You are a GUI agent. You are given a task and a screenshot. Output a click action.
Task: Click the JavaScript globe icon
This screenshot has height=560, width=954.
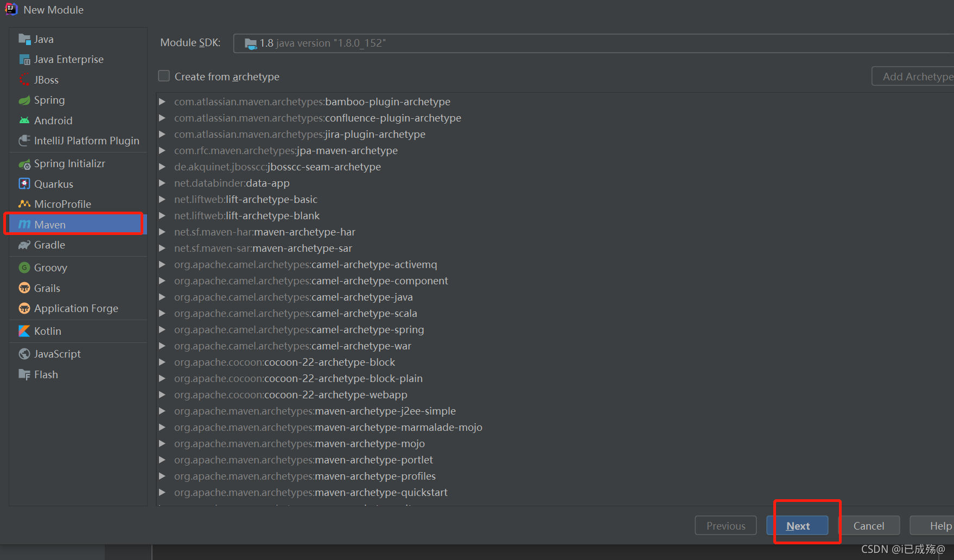point(24,354)
